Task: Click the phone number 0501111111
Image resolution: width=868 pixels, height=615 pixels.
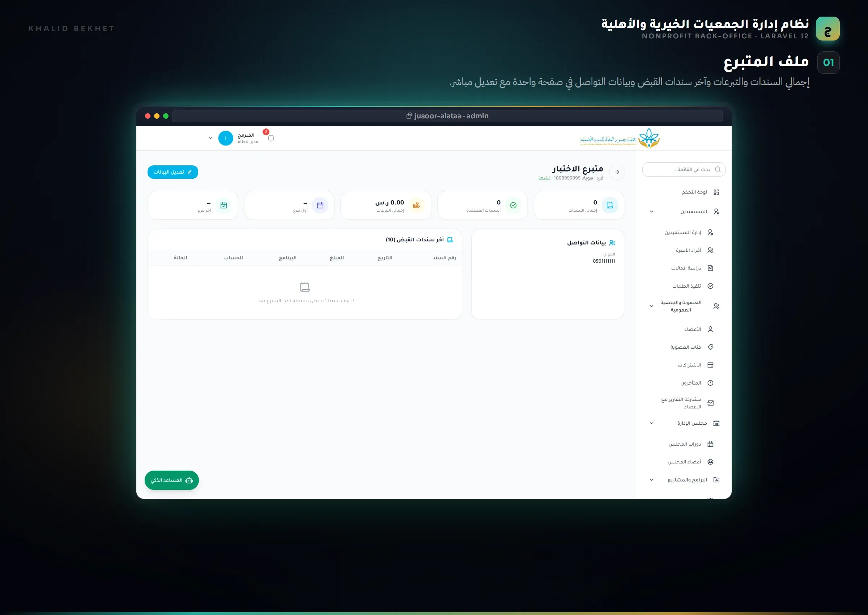Action: (604, 261)
